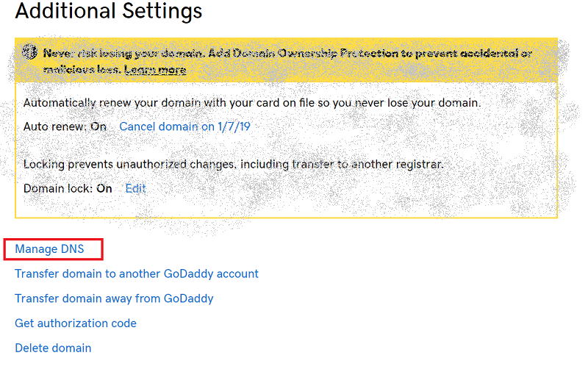The height and width of the screenshot is (372, 588).
Task: Click the Auto renew label
Action: (55, 126)
